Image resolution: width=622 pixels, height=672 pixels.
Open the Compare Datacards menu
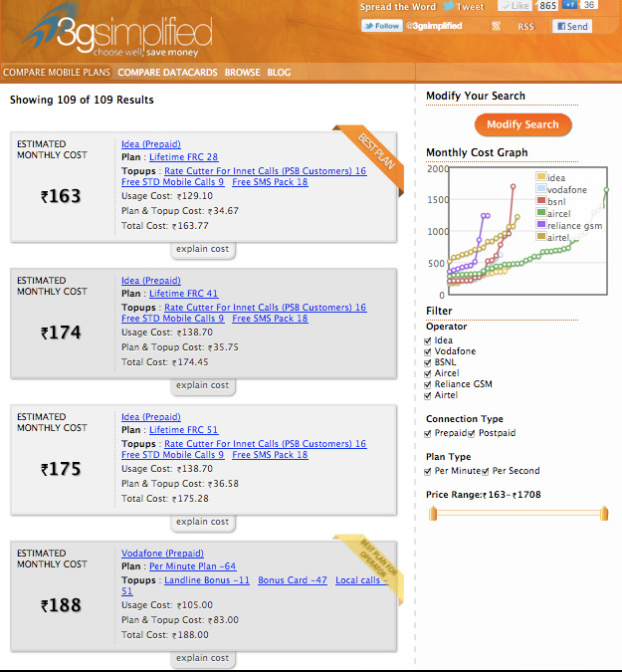point(167,73)
